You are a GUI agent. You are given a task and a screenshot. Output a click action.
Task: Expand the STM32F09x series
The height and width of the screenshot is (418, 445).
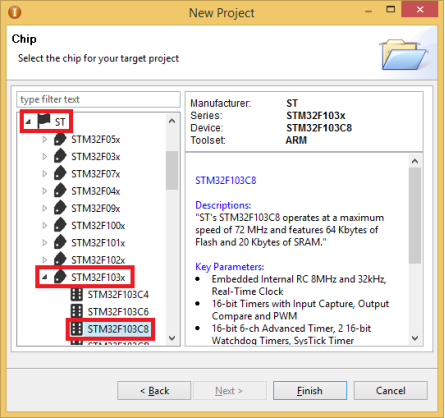45,208
